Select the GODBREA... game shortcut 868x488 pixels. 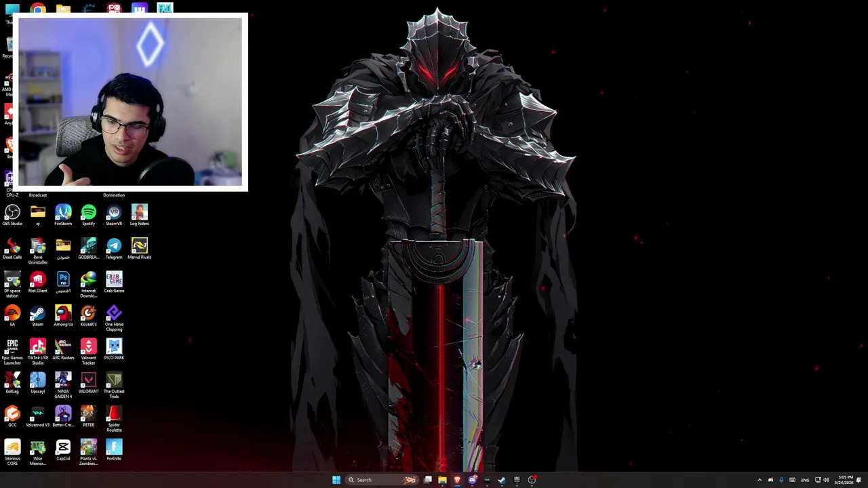(x=88, y=247)
